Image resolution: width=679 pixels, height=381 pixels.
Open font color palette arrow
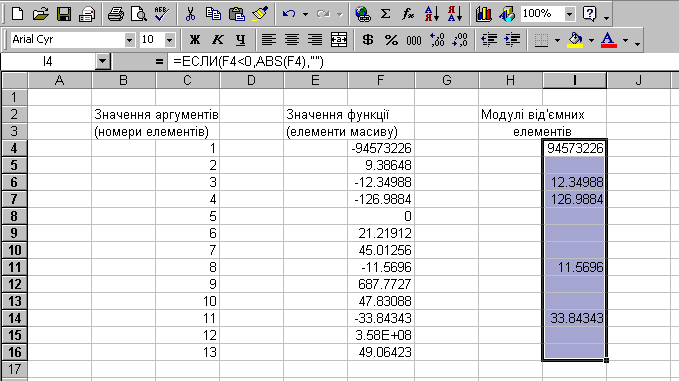point(625,40)
